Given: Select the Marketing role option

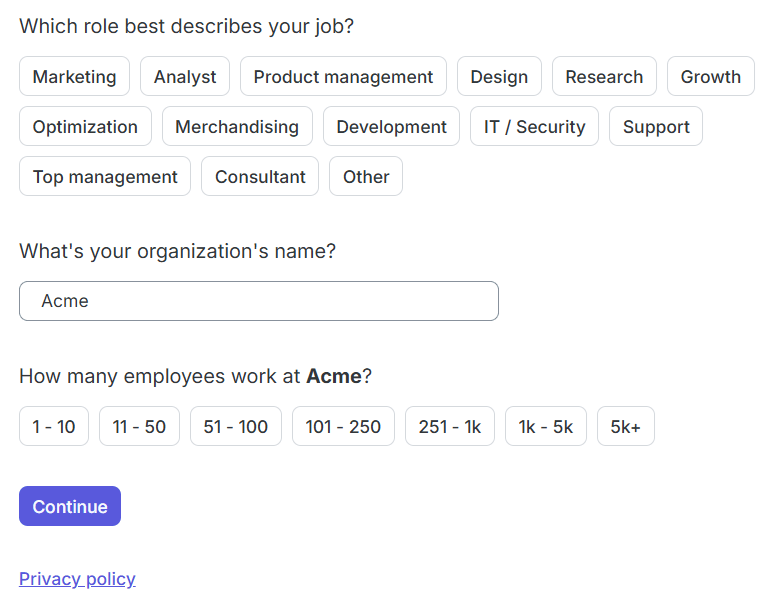Looking at the screenshot, I should coord(74,76).
